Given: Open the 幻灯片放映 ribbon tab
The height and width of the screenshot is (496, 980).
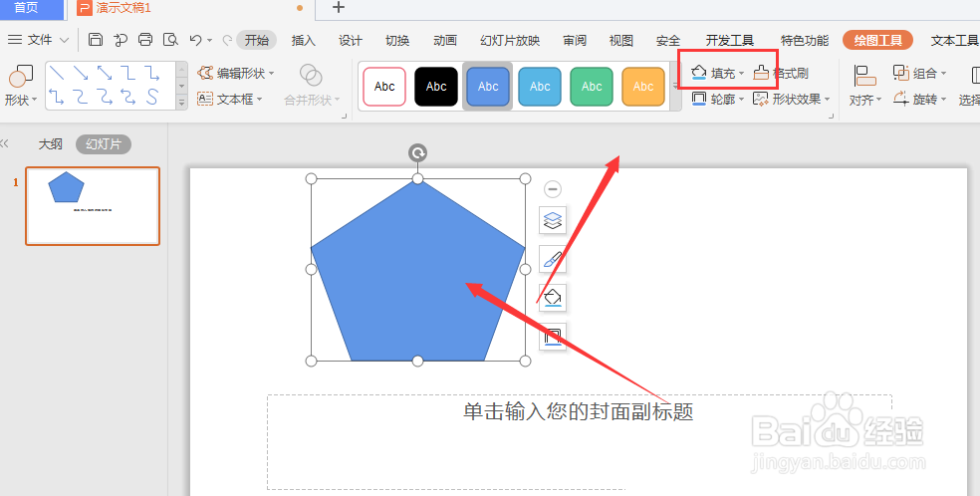Looking at the screenshot, I should tap(510, 41).
